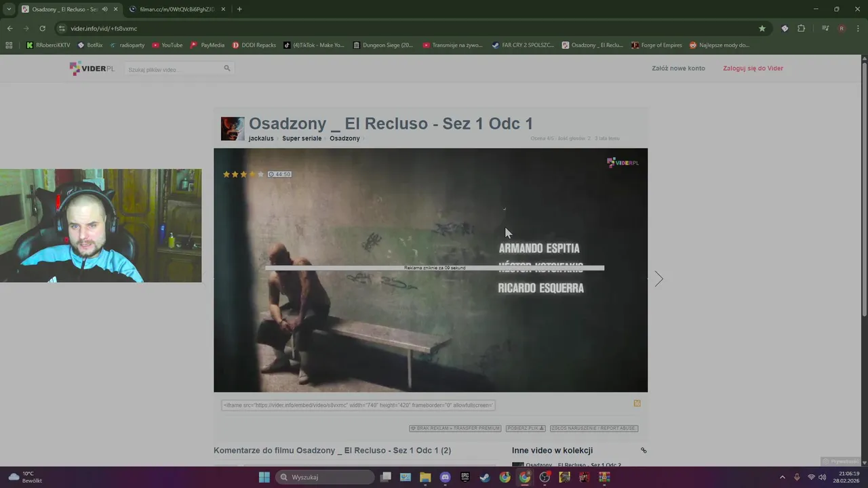Open the FAR CRY 2 SPOLSZC bookmark
Viewport: 868px width, 488px height.
click(x=522, y=45)
